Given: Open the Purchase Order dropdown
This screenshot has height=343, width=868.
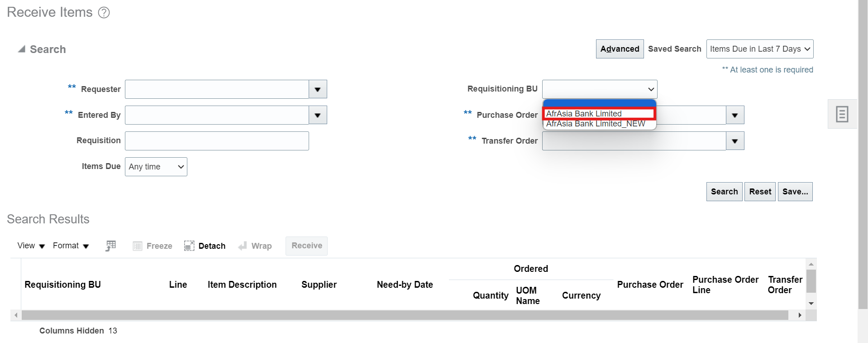Looking at the screenshot, I should 734,115.
